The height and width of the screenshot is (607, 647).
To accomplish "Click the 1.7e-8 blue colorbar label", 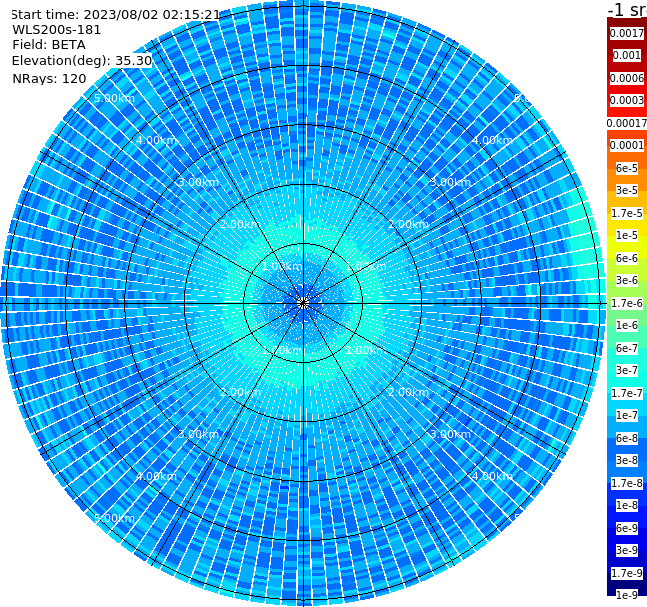I will [x=627, y=483].
